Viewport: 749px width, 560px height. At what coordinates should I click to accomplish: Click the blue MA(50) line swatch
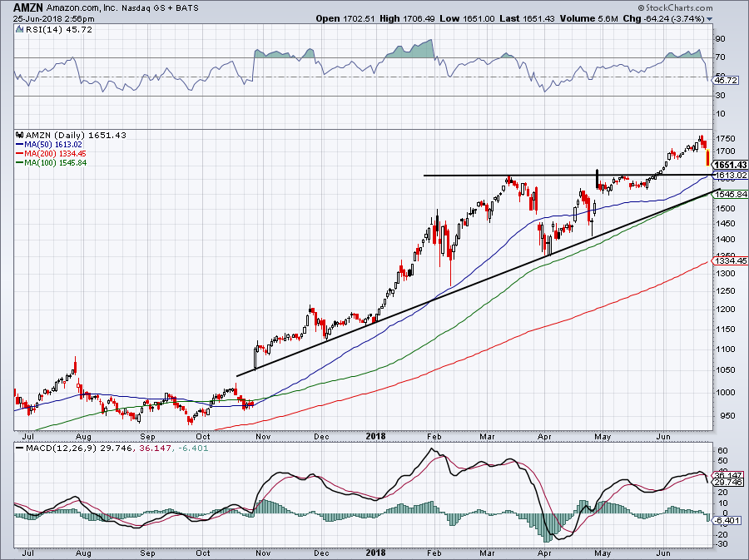click(x=20, y=145)
